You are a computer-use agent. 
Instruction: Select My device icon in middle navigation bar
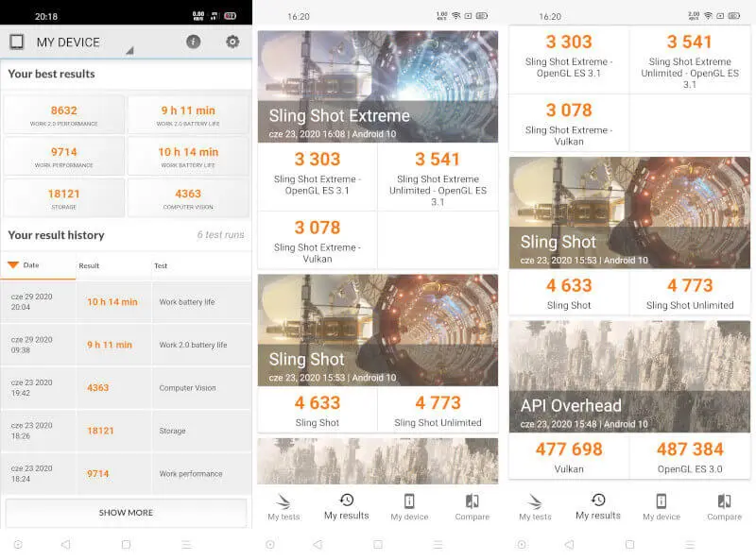[x=409, y=506]
